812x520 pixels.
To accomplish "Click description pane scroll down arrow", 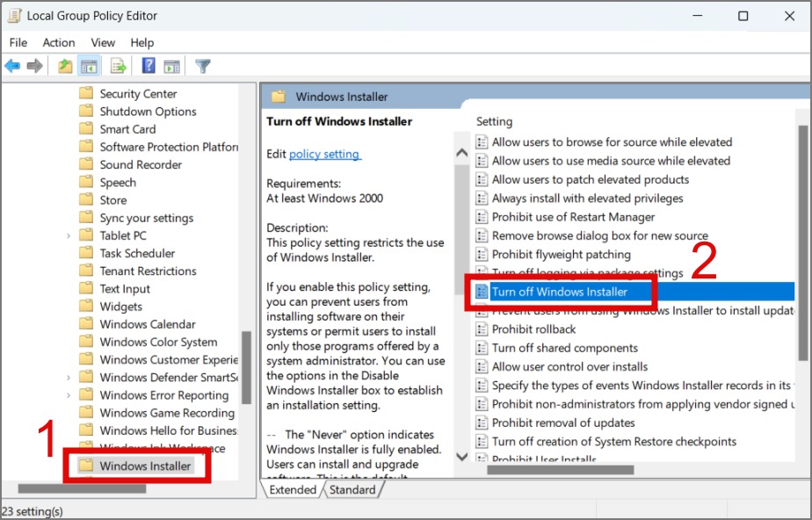I will (461, 457).
